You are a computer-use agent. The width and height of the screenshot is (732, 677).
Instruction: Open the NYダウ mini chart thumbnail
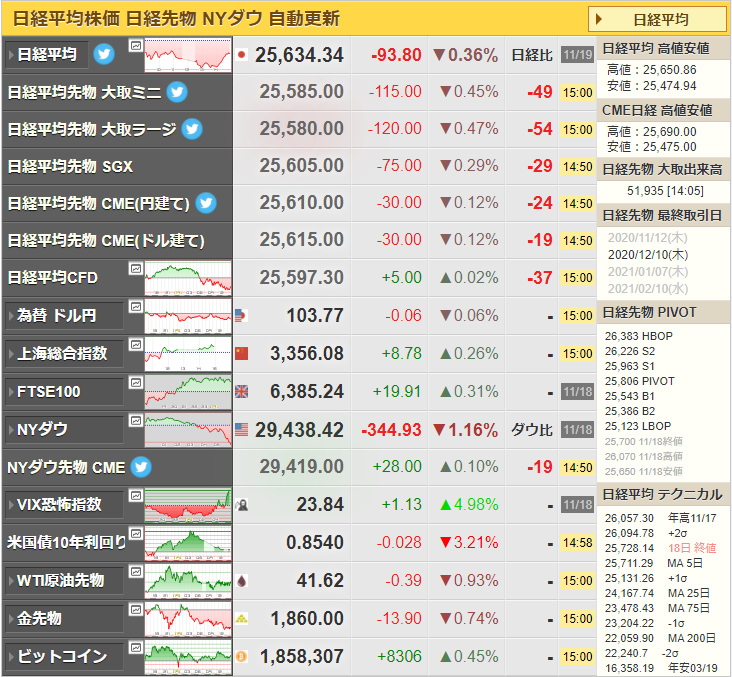coord(188,430)
